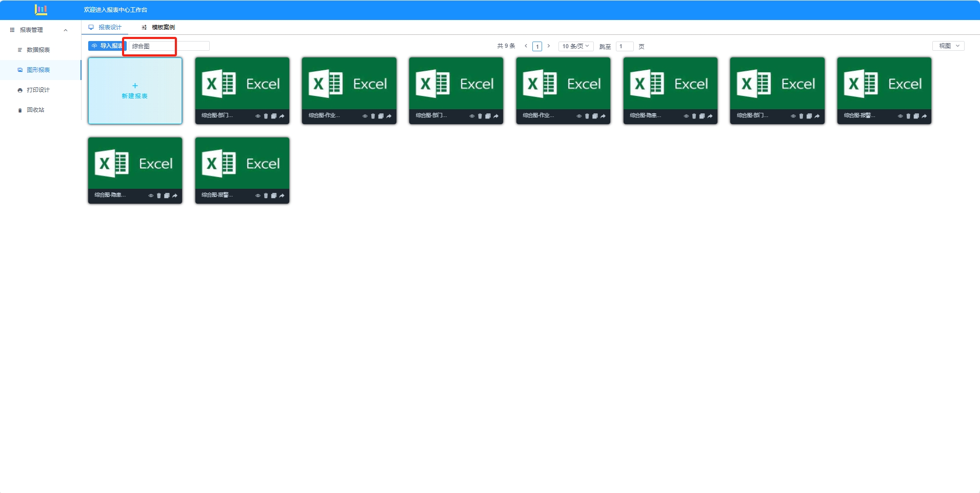
Task: Delete the second-row 综合图-报警 report card
Action: coord(266,195)
